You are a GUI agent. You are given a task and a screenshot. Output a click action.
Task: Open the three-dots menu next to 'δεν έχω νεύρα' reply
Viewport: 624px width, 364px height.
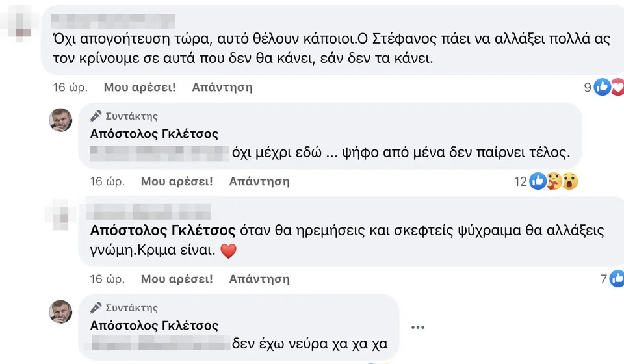pyautogui.click(x=417, y=327)
